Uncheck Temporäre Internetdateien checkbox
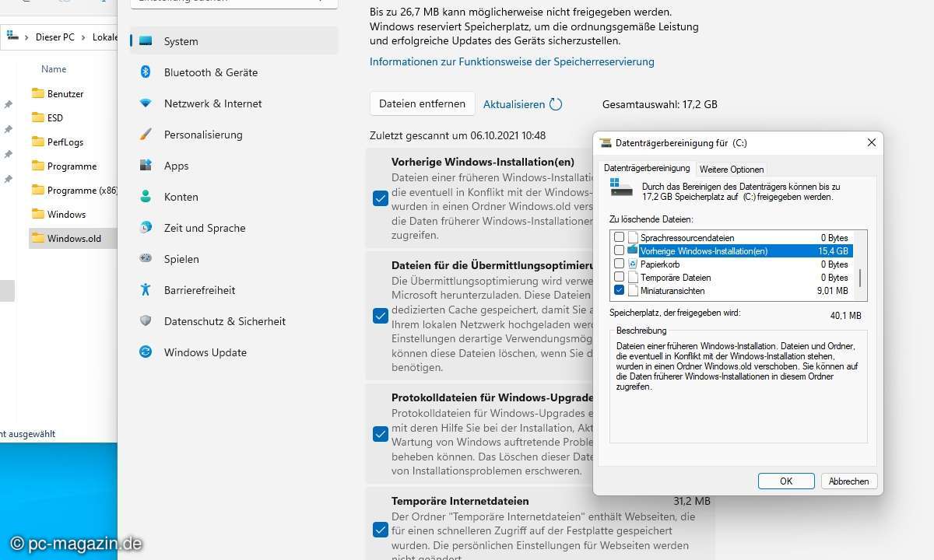 (x=381, y=530)
